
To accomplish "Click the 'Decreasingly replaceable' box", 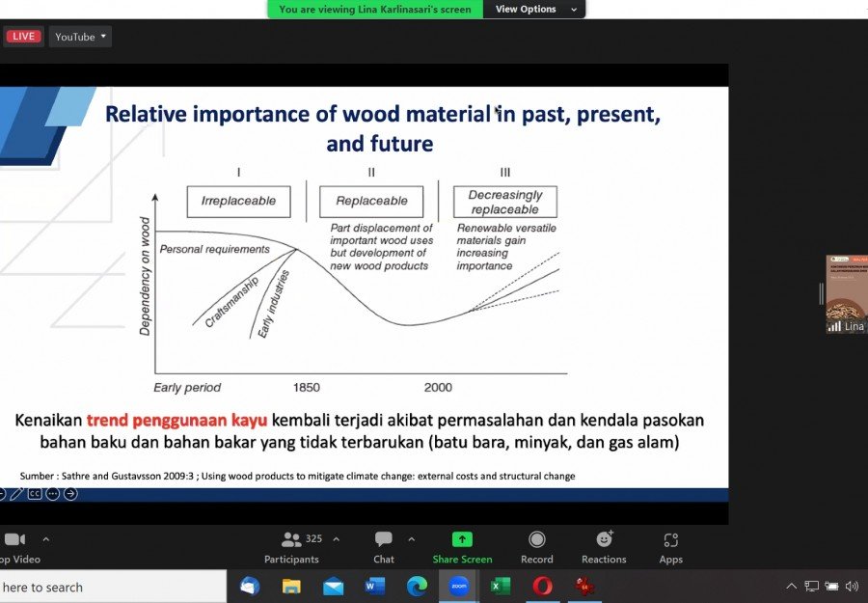I will coord(504,202).
